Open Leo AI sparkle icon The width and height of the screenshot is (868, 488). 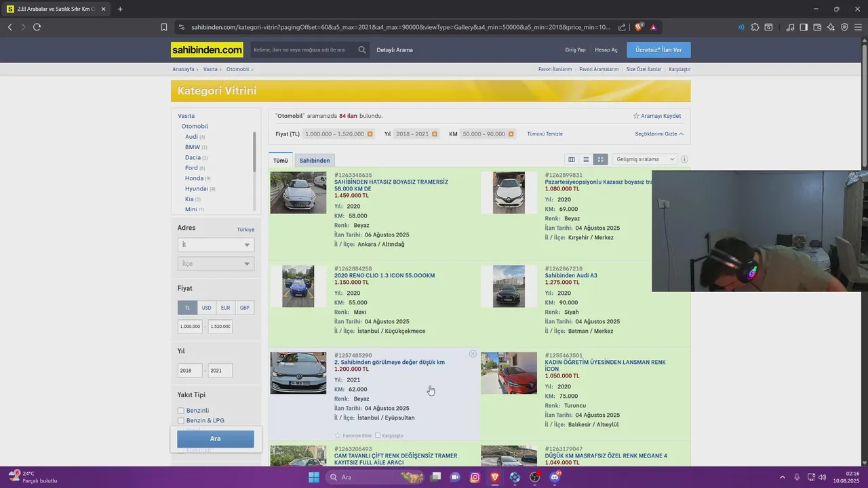tap(831, 27)
